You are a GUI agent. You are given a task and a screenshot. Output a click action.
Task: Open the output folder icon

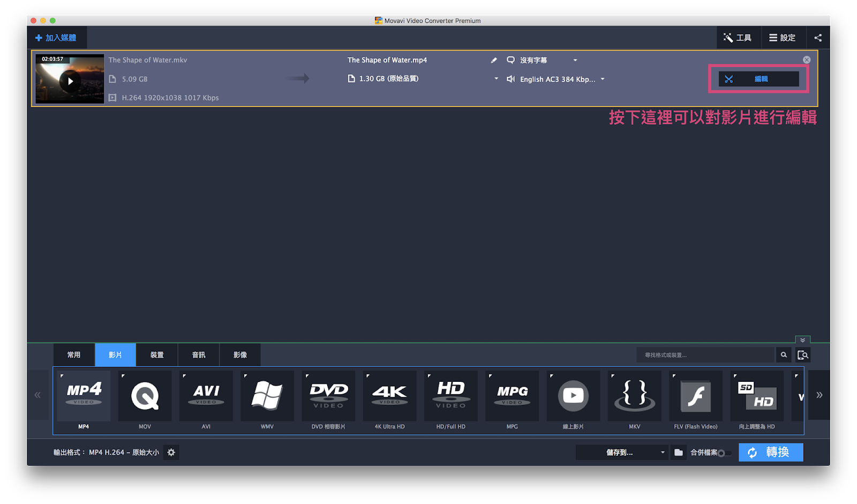coord(679,453)
